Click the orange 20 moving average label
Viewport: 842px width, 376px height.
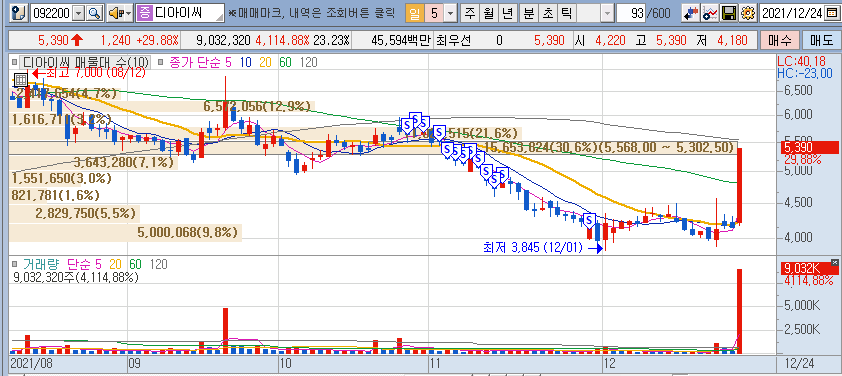[266, 62]
